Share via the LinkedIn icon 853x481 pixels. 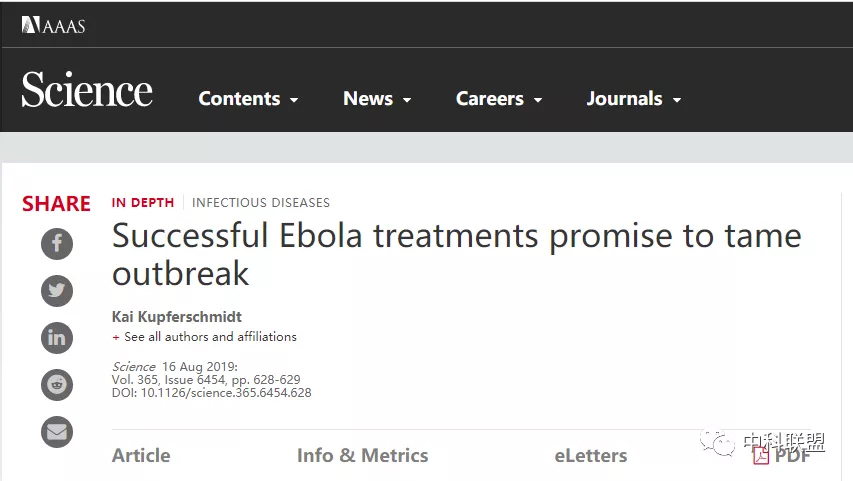tap(57, 338)
